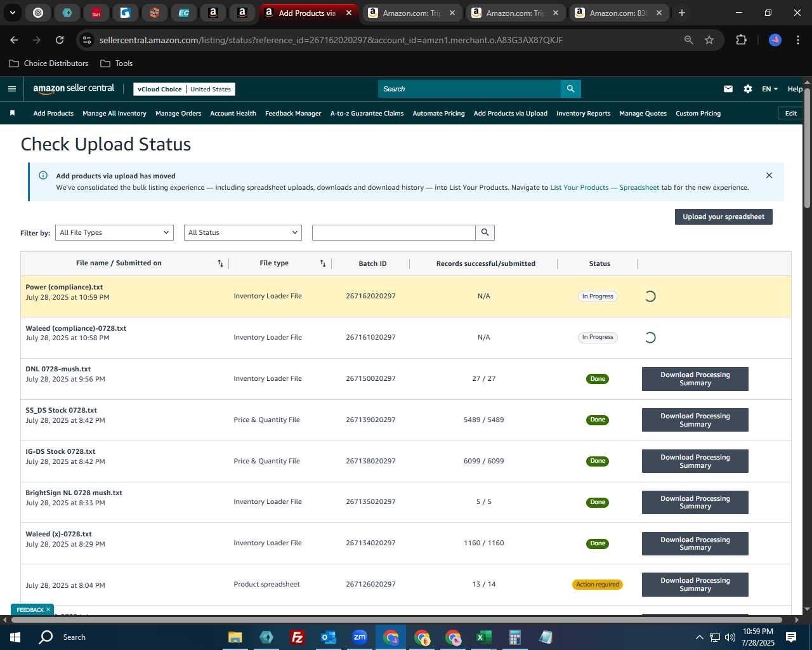The image size is (812, 650).
Task: Open the EN language dropdown
Action: coord(769,89)
